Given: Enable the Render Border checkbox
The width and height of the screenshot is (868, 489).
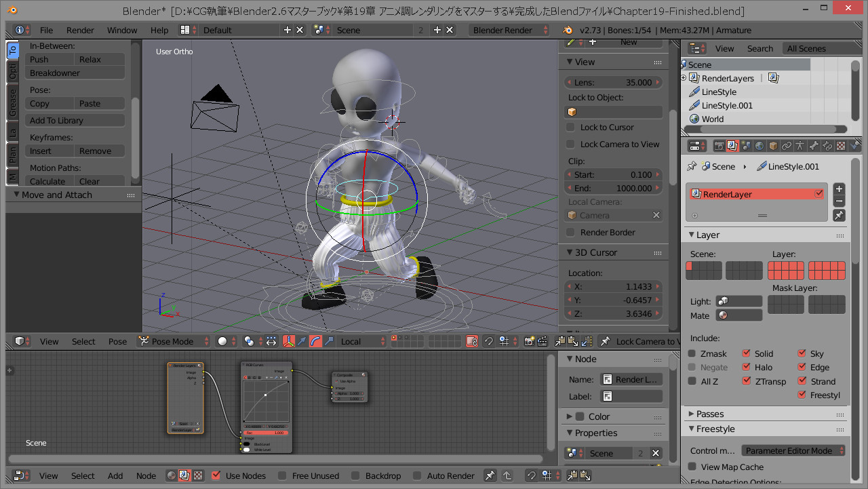Looking at the screenshot, I should pos(570,232).
